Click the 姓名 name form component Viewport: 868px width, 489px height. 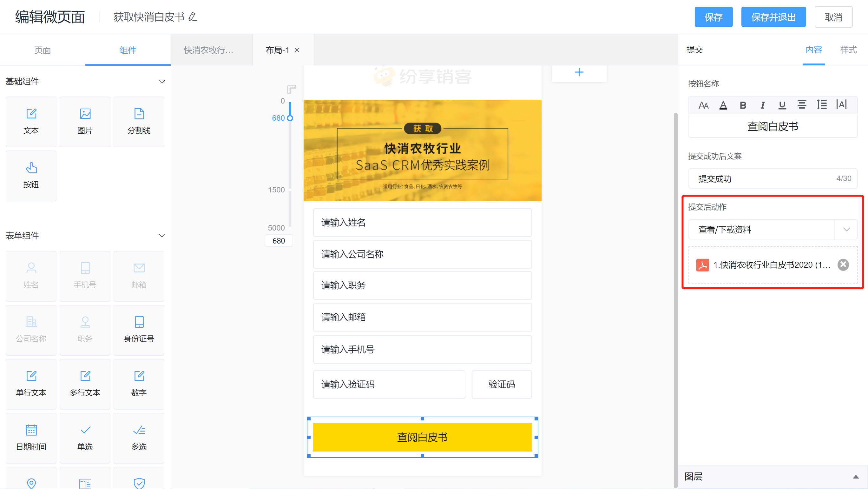(x=31, y=276)
